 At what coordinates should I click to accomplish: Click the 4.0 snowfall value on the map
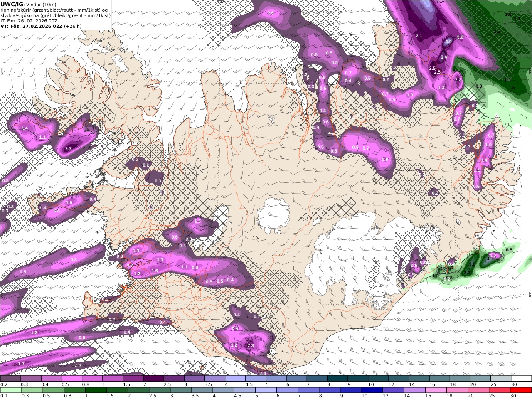click(x=448, y=42)
